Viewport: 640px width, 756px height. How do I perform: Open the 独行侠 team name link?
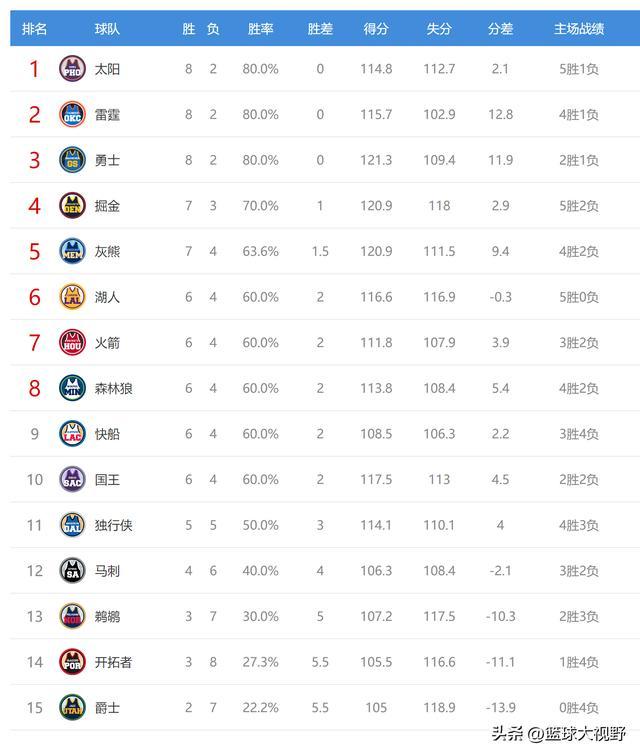pyautogui.click(x=113, y=525)
